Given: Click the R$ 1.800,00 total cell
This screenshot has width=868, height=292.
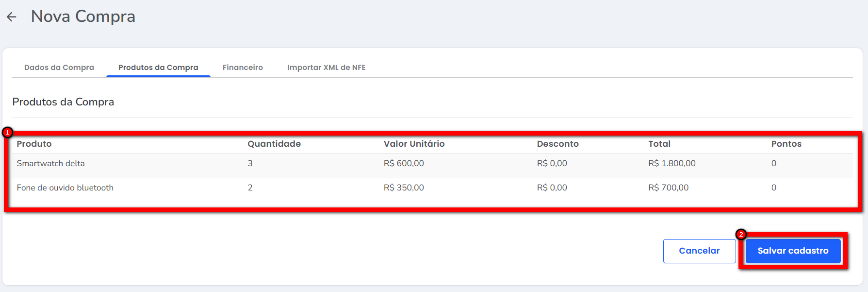Looking at the screenshot, I should coord(671,164).
